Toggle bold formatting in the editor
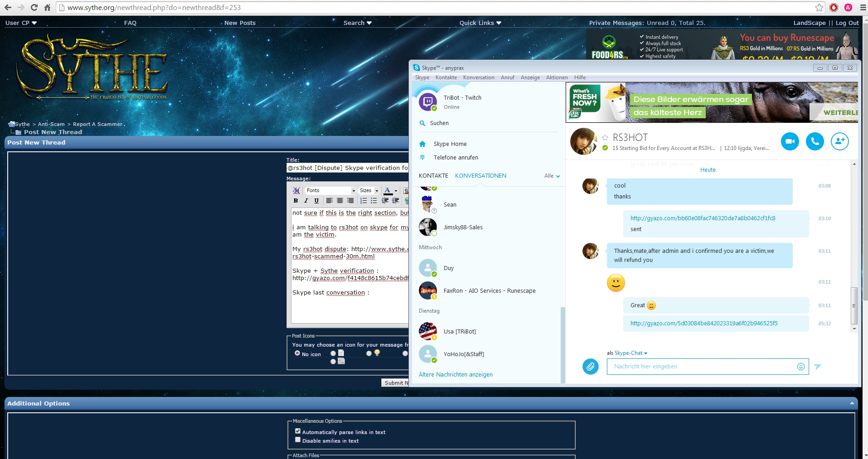868x459 pixels. click(296, 201)
